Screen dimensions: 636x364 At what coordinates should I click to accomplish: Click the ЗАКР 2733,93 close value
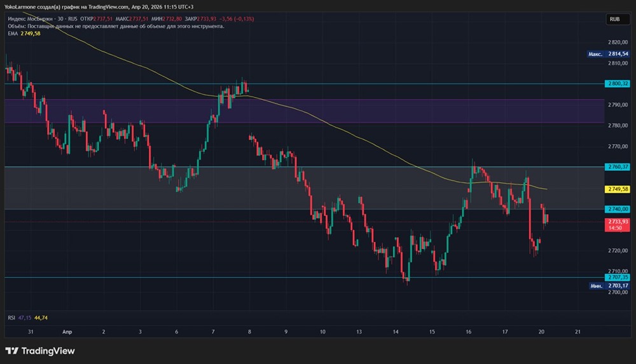[200, 18]
